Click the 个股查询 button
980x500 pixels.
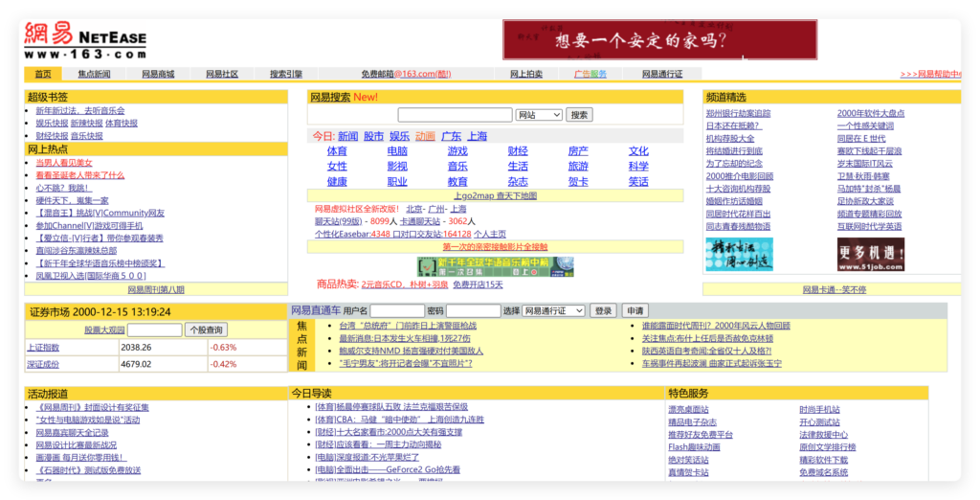click(x=207, y=330)
